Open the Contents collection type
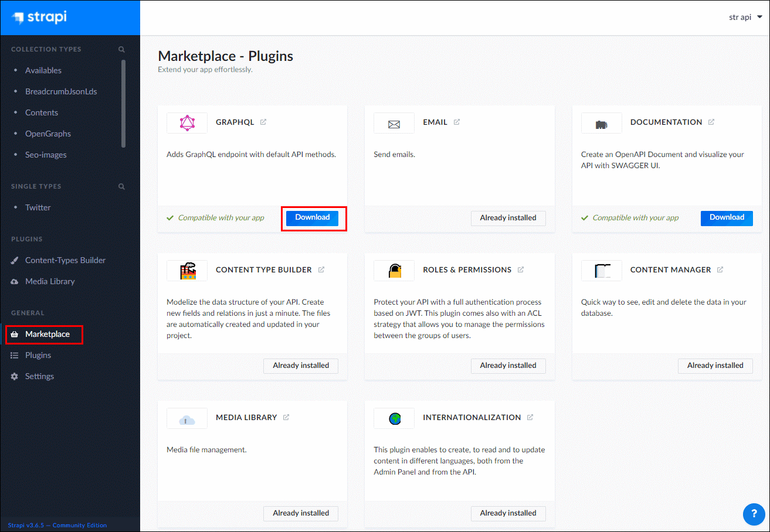This screenshot has height=532, width=770. [42, 112]
